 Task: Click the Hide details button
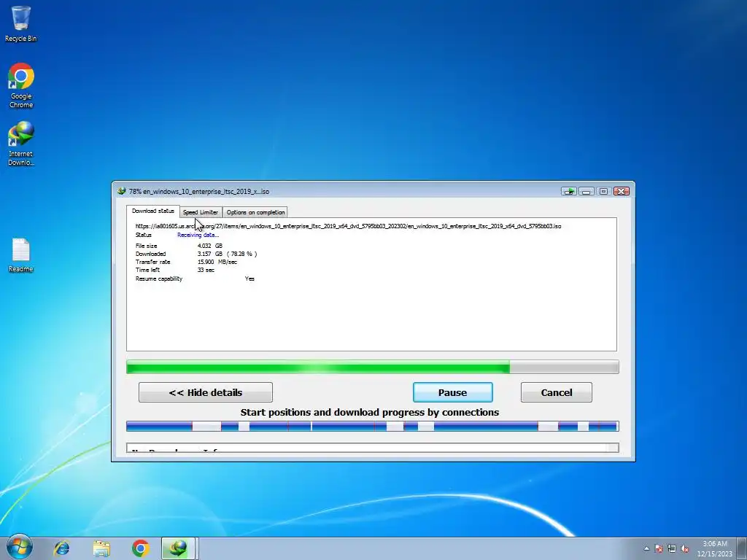[x=205, y=392]
